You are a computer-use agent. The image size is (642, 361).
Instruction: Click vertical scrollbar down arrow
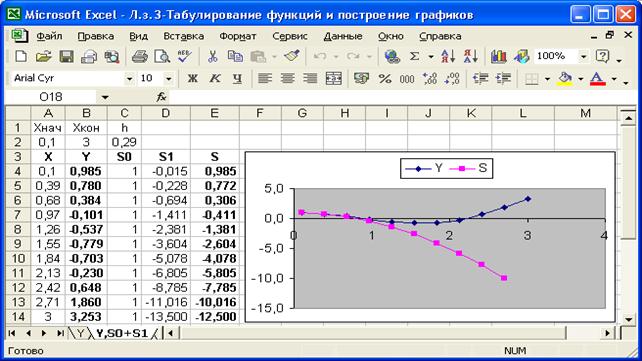(628, 319)
